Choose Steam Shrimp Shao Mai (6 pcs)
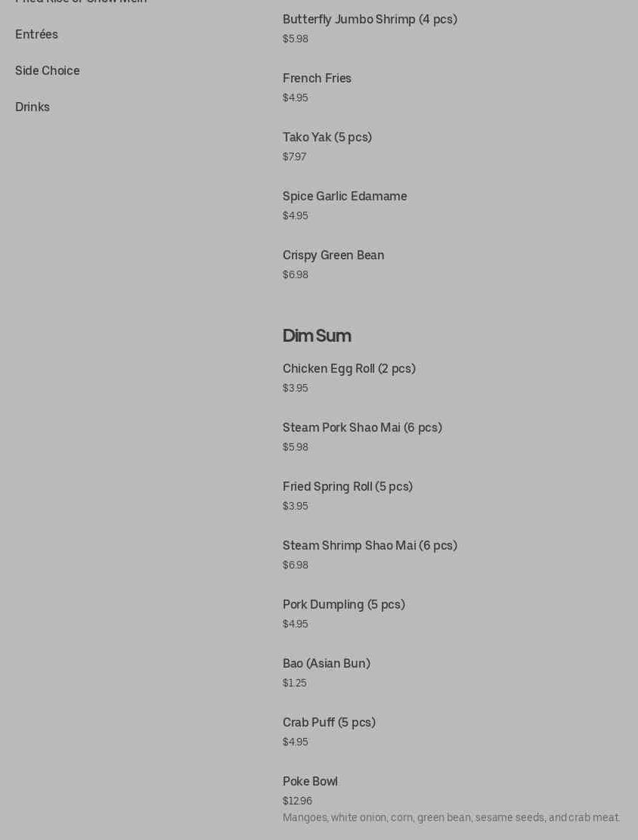Image resolution: width=638 pixels, height=840 pixels. coord(370,546)
